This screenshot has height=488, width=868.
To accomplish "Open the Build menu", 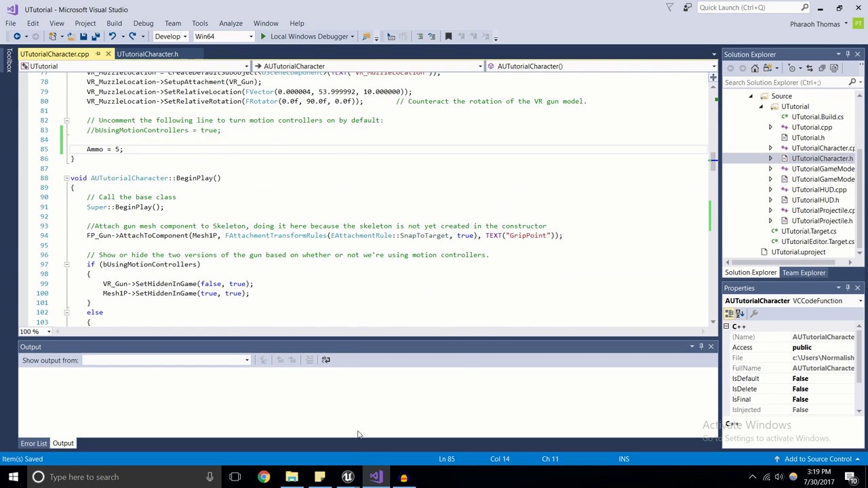I will tap(114, 23).
